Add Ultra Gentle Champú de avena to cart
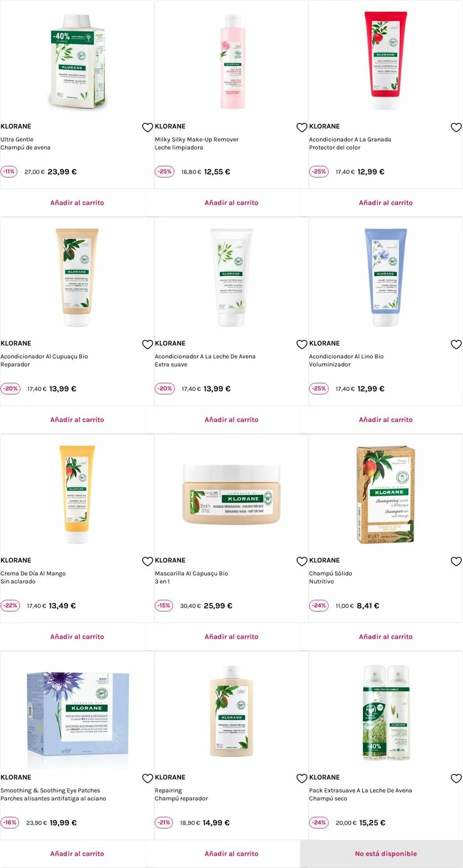Image resolution: width=463 pixels, height=868 pixels. [77, 203]
